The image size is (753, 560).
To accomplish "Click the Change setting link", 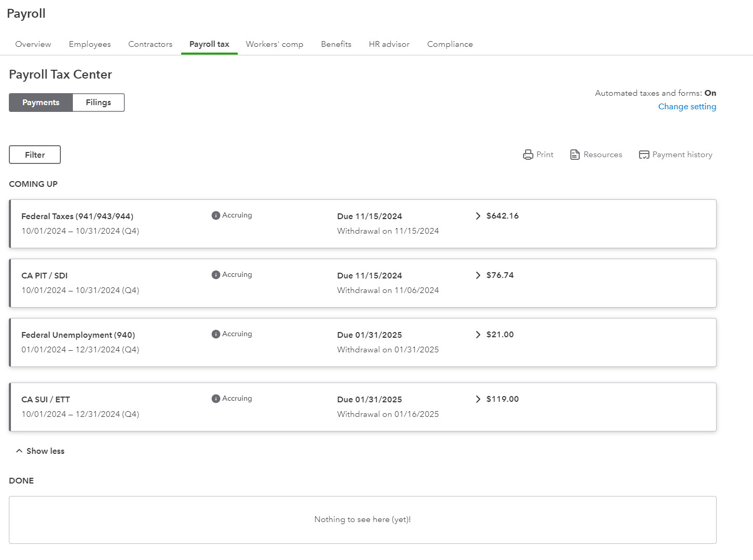I will pos(687,107).
